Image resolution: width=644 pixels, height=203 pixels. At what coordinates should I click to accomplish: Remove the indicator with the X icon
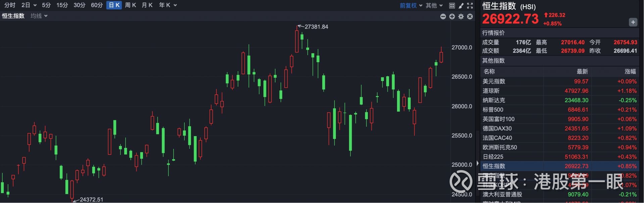click(x=470, y=16)
